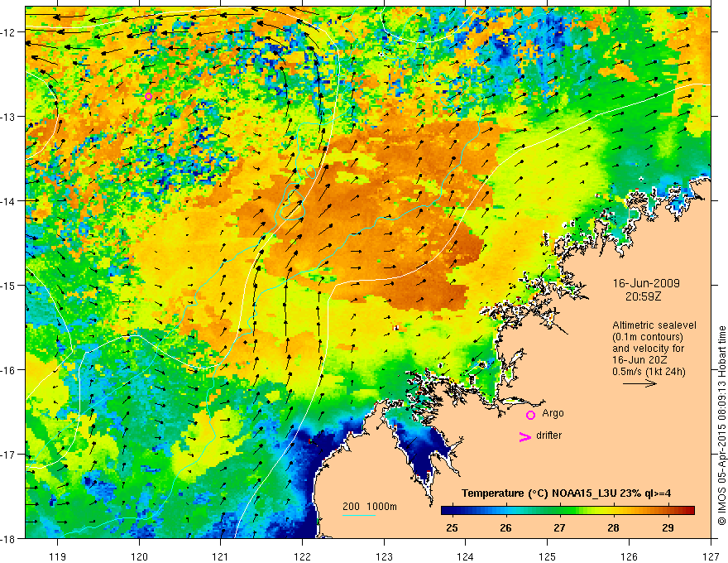
Task: Click the '-15' latitude axis label
Action: click(10, 285)
